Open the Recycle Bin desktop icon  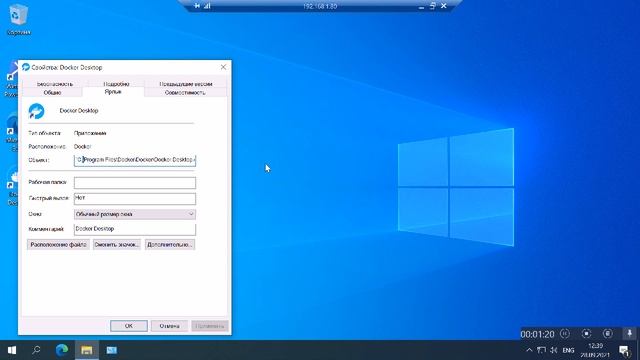18,20
